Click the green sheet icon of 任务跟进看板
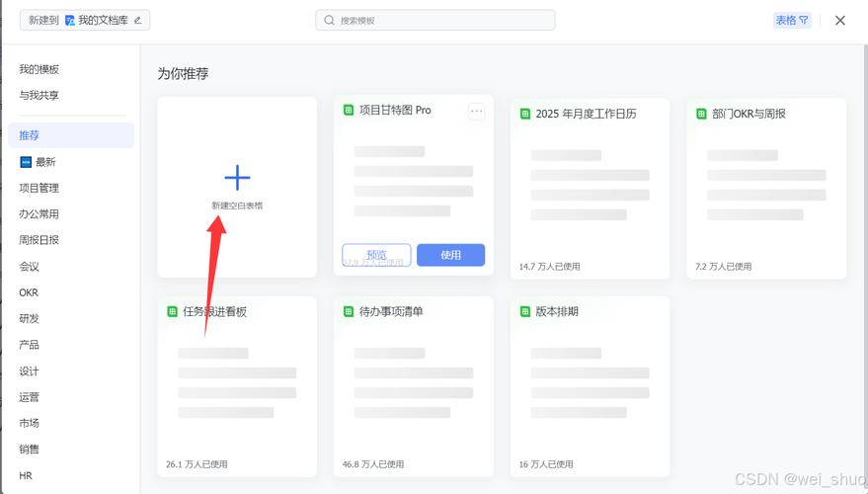 pyautogui.click(x=172, y=312)
